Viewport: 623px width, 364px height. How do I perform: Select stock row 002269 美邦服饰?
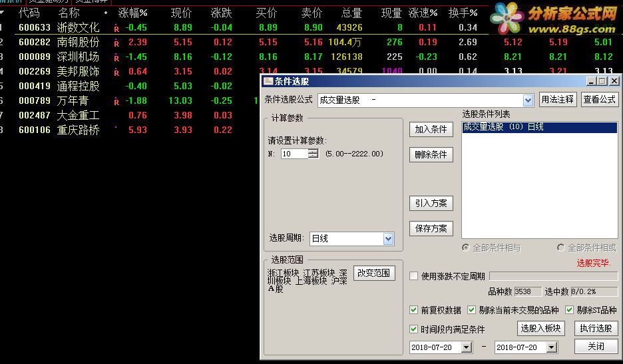[129, 71]
